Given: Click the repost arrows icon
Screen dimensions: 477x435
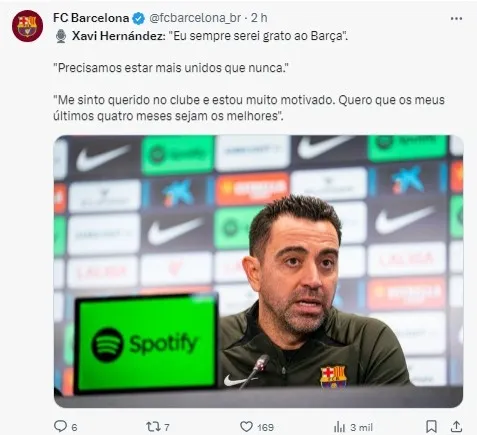Looking at the screenshot, I should coord(152,426).
